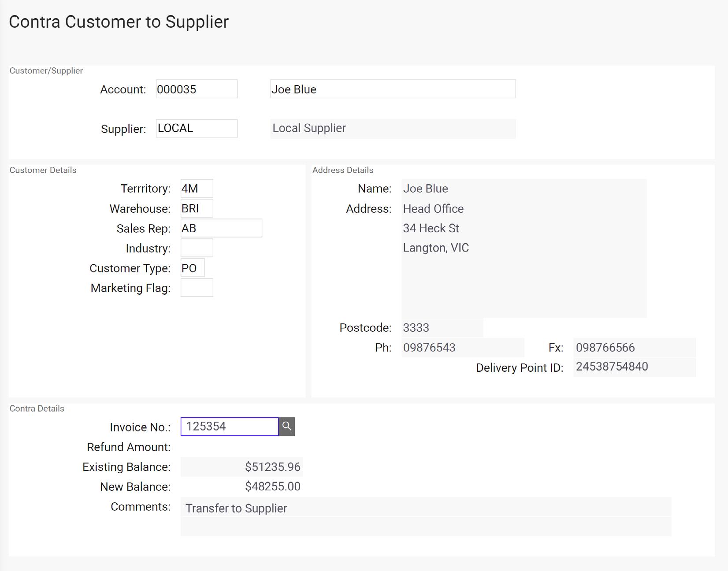Click the Invoice No. input box

(x=229, y=426)
